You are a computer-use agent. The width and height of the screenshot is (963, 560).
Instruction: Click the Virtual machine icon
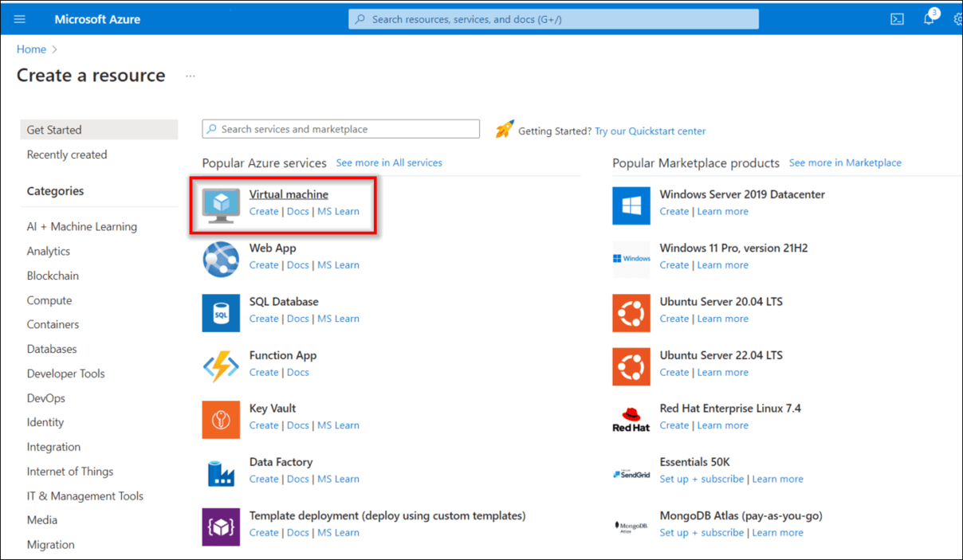(x=221, y=206)
